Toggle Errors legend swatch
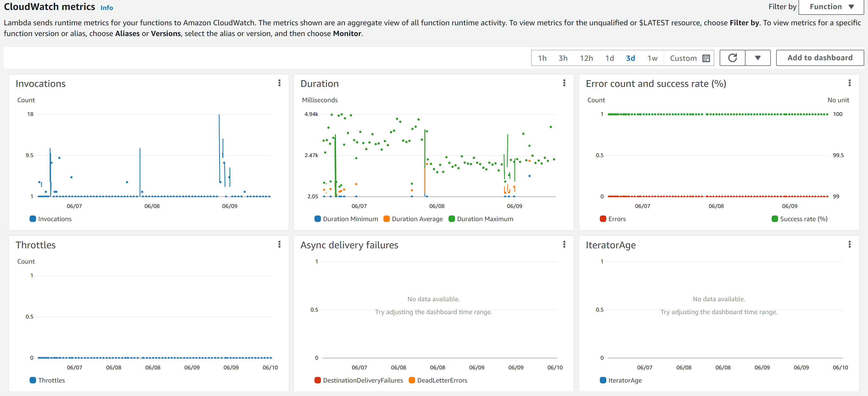Viewport: 868px width, 396px height. [x=603, y=219]
